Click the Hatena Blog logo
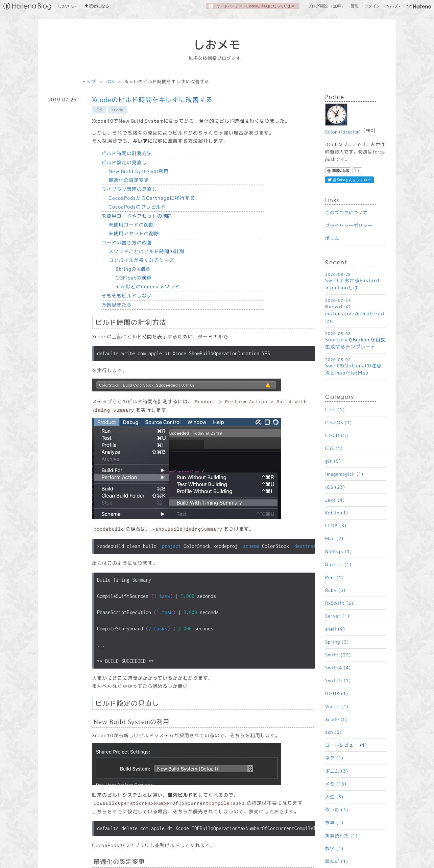 tap(27, 6)
